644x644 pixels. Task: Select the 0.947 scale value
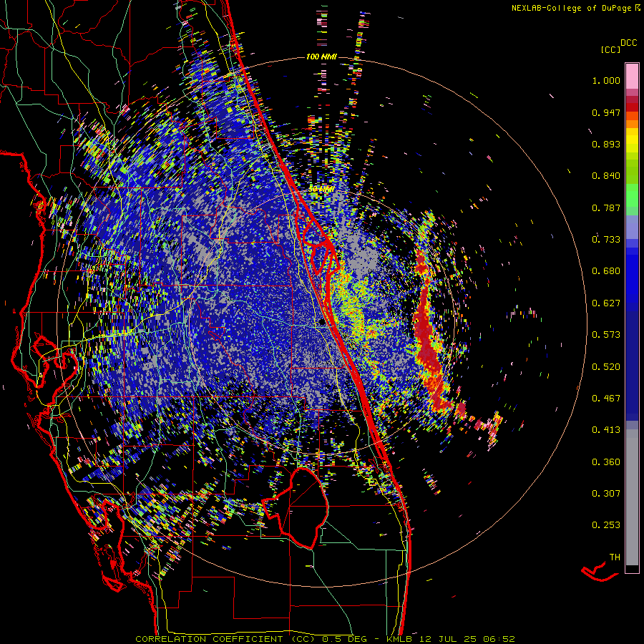[x=606, y=112]
